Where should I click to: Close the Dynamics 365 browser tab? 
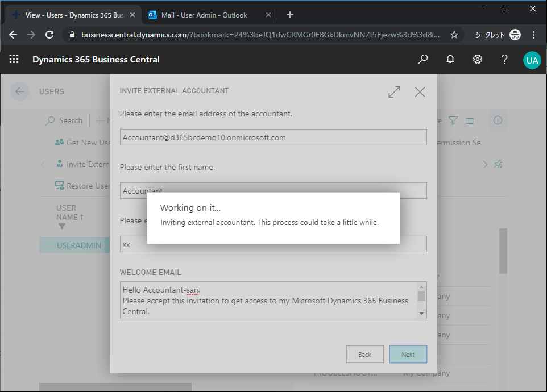132,15
